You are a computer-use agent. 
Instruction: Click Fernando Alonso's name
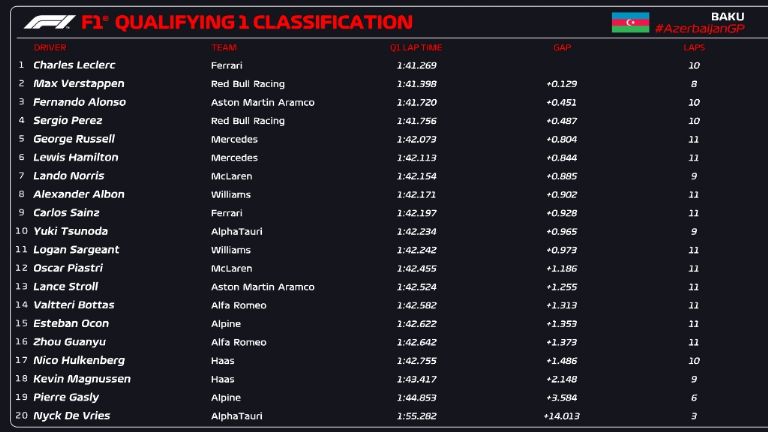point(79,102)
